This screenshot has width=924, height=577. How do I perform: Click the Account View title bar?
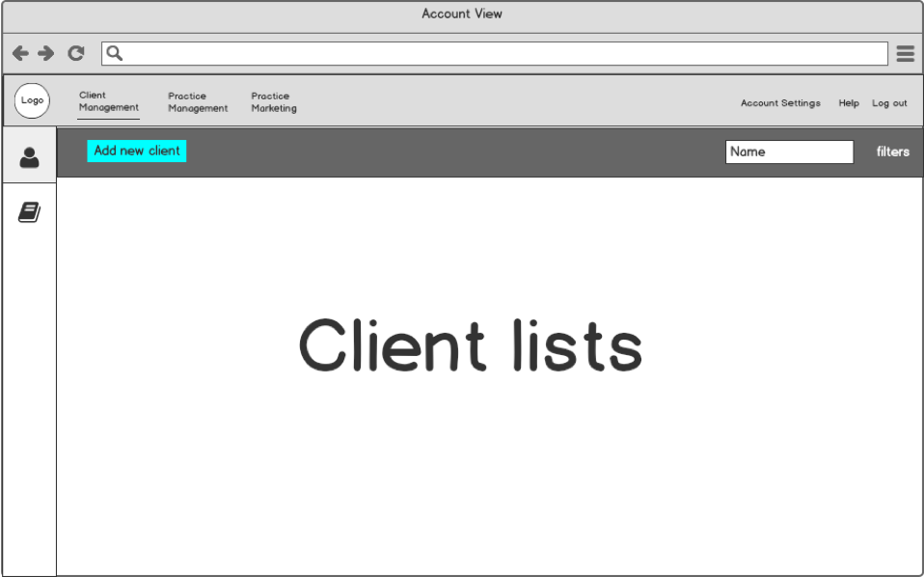coord(461,14)
